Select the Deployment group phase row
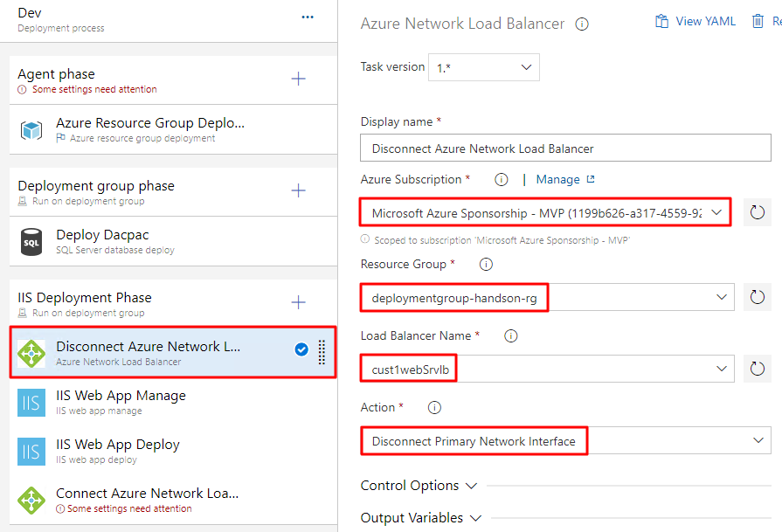The image size is (782, 532). 173,192
